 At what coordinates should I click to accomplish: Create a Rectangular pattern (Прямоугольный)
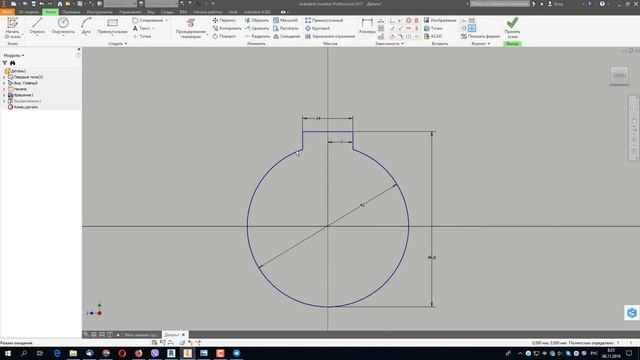click(324, 20)
